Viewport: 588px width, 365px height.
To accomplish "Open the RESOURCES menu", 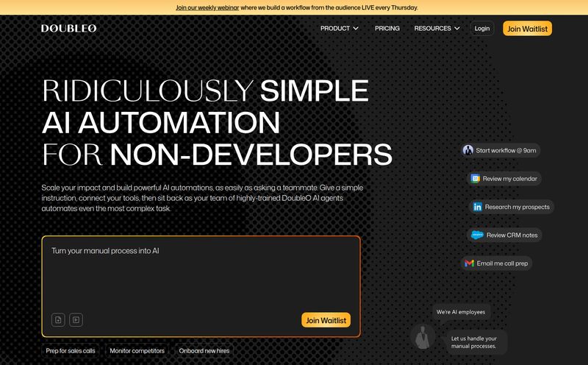I will point(437,29).
